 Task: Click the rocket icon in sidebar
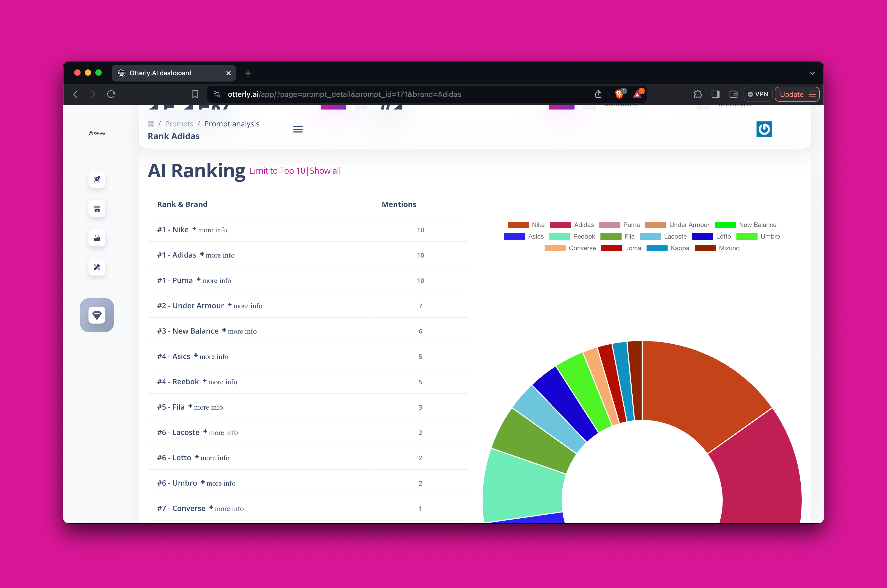(x=97, y=179)
